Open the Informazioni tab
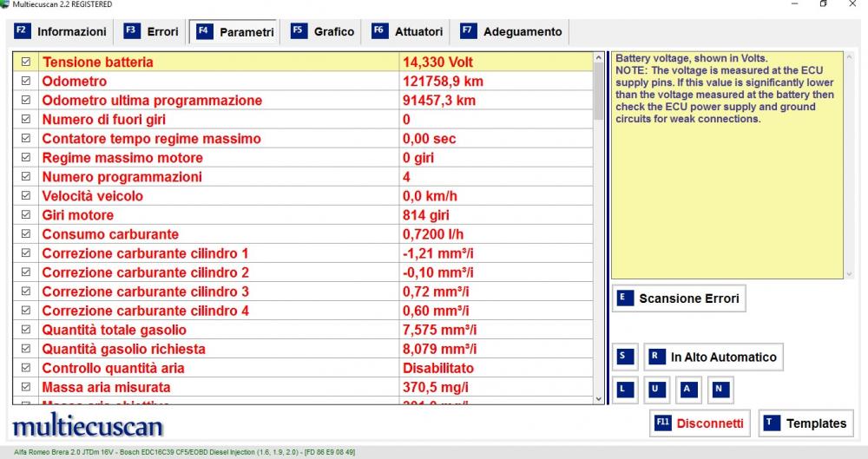The height and width of the screenshot is (459, 868). click(61, 31)
